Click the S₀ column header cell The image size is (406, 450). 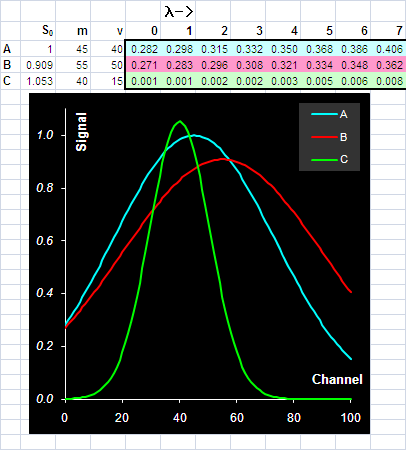coord(38,31)
